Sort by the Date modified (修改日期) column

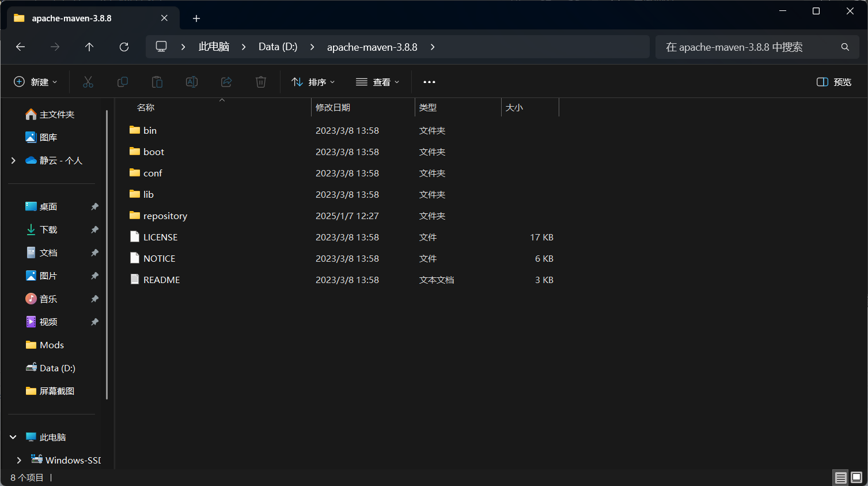pyautogui.click(x=363, y=107)
